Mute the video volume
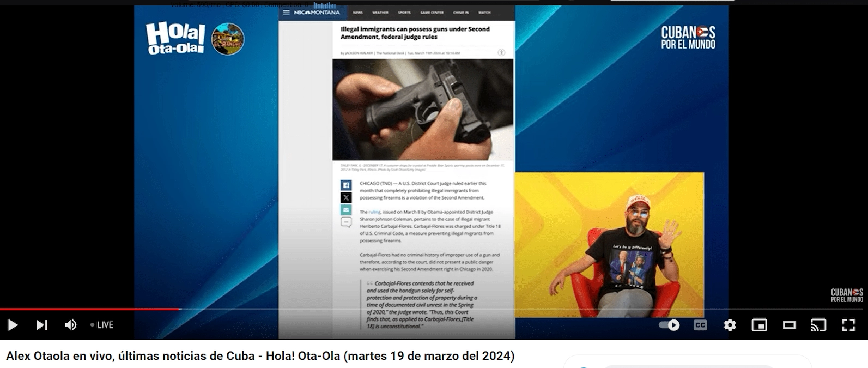The image size is (868, 368). (70, 325)
